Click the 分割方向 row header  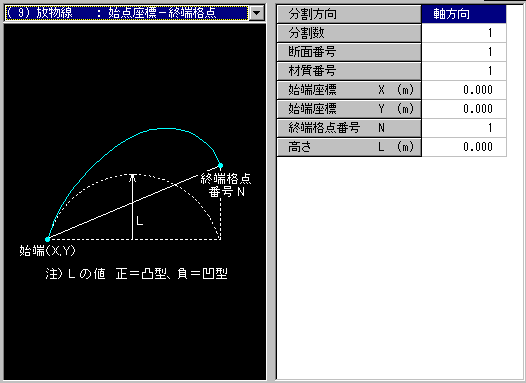(x=349, y=14)
